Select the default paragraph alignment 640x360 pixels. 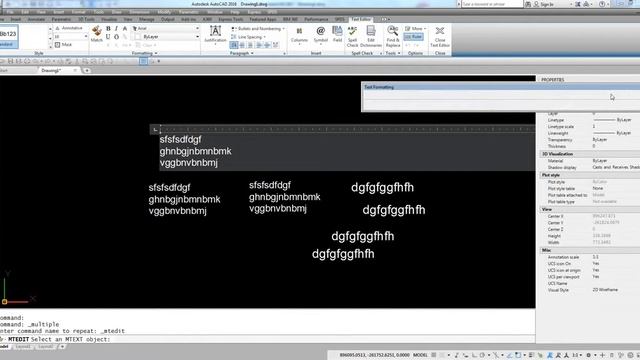point(234,45)
